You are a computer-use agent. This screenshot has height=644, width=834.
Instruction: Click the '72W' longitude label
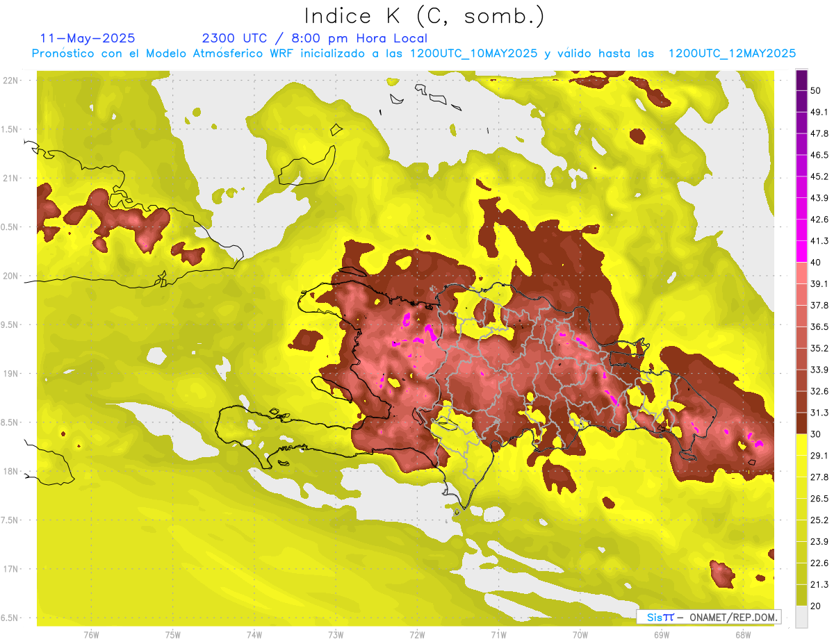point(417,634)
